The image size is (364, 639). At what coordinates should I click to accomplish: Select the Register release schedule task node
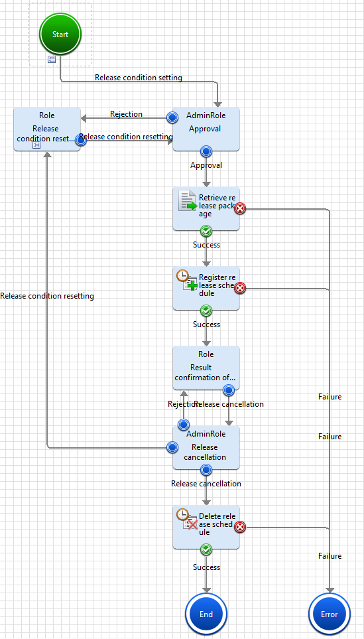[x=206, y=288]
